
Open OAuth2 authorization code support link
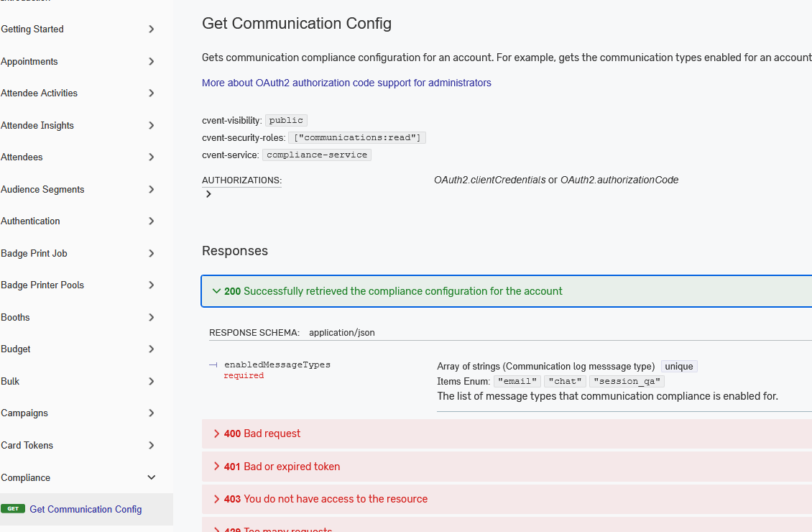tap(346, 83)
